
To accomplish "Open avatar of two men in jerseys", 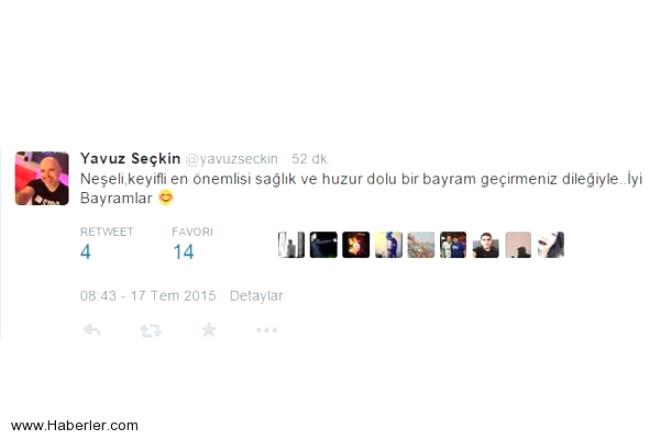I will coord(453,245).
